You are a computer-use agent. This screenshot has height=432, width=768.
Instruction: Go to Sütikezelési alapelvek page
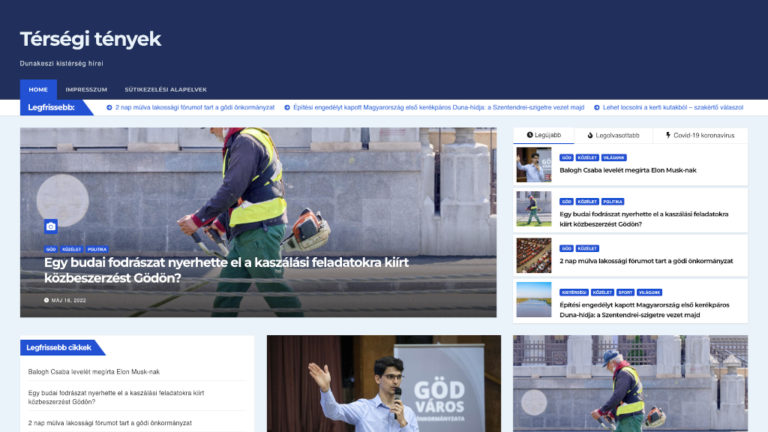coord(165,89)
